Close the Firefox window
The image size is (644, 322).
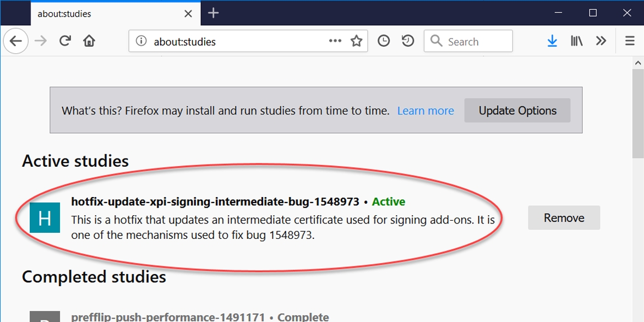[x=627, y=13]
